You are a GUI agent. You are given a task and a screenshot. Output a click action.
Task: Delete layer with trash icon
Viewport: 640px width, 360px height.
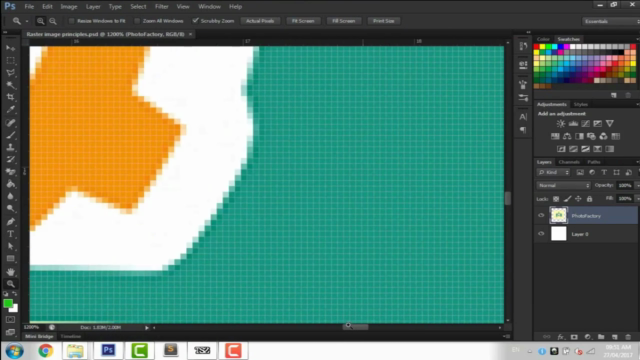(628, 337)
